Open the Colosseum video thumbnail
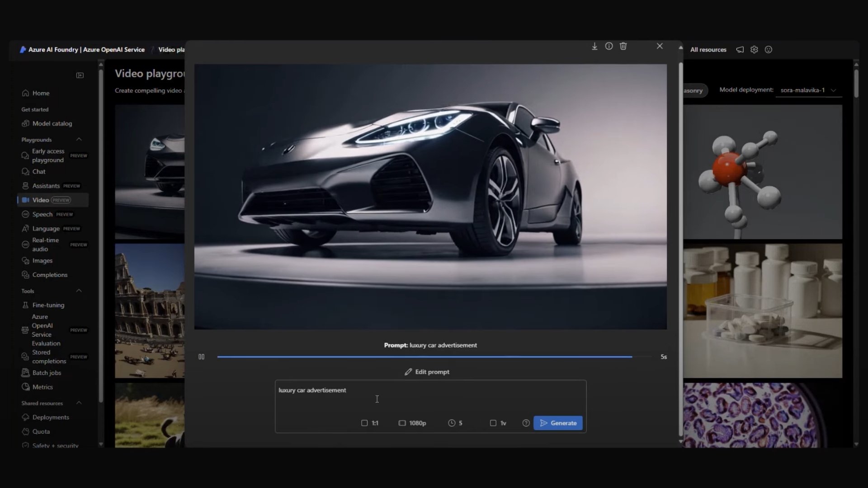868x488 pixels. click(150, 311)
